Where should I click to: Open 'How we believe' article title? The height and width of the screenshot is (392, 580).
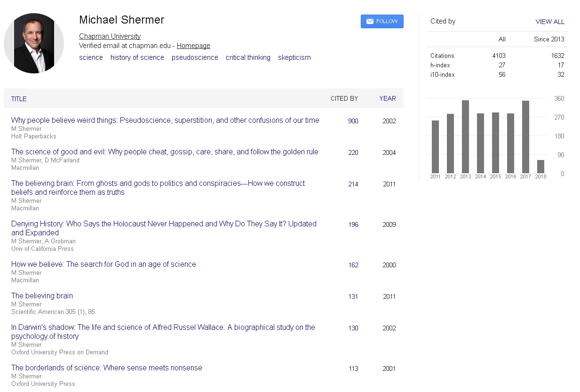pyautogui.click(x=103, y=264)
